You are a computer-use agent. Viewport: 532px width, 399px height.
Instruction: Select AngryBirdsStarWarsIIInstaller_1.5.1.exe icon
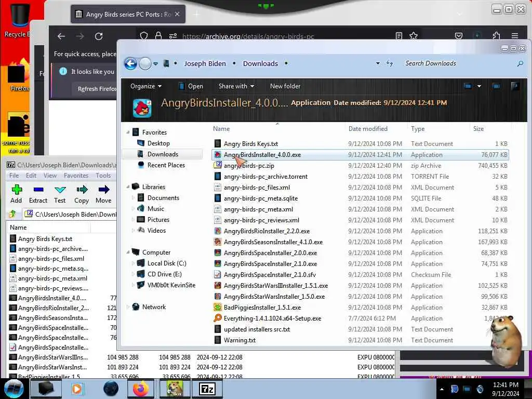click(x=218, y=285)
